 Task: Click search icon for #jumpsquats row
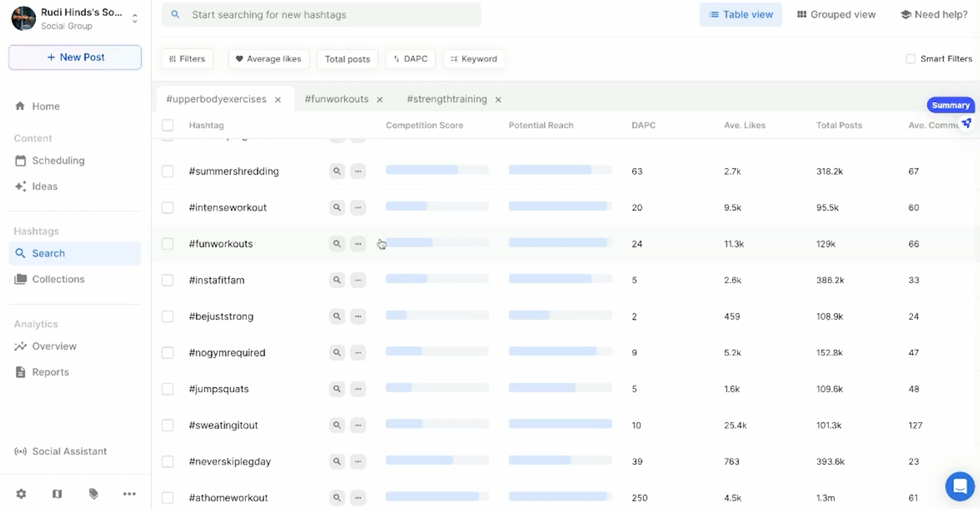coord(337,389)
